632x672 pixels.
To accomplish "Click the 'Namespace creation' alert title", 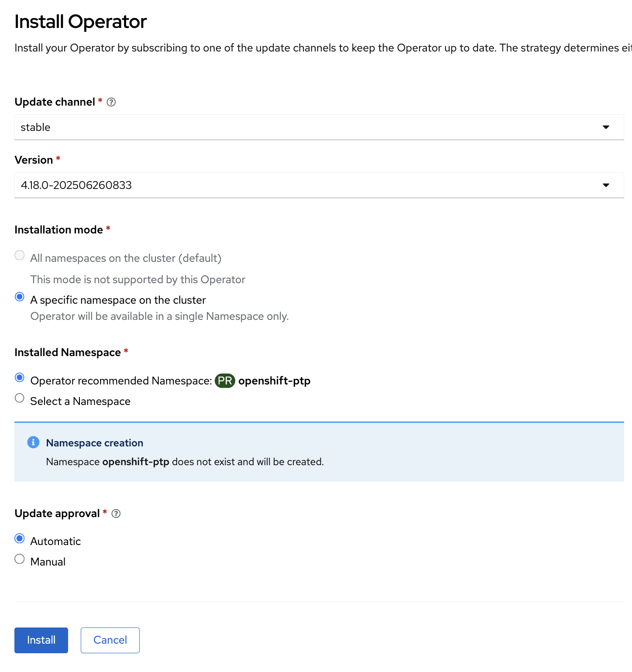I will pyautogui.click(x=95, y=443).
